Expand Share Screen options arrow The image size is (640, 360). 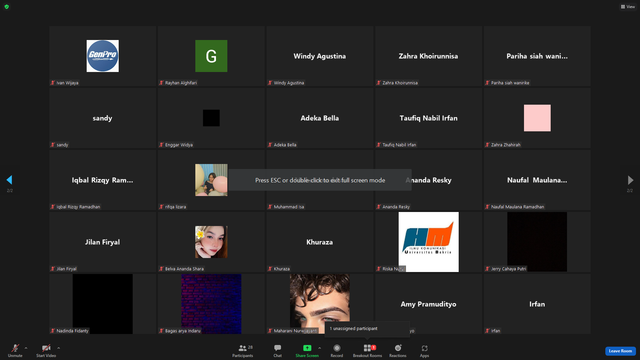[320, 348]
